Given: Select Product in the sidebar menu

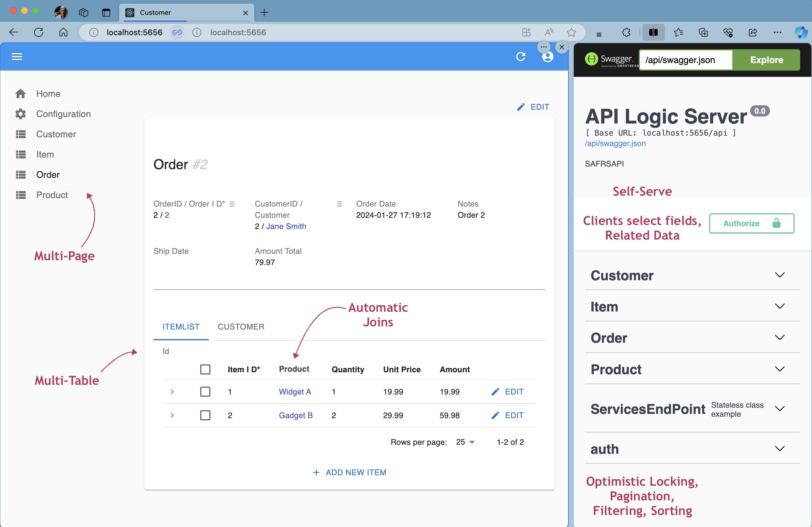Looking at the screenshot, I should pyautogui.click(x=52, y=195).
